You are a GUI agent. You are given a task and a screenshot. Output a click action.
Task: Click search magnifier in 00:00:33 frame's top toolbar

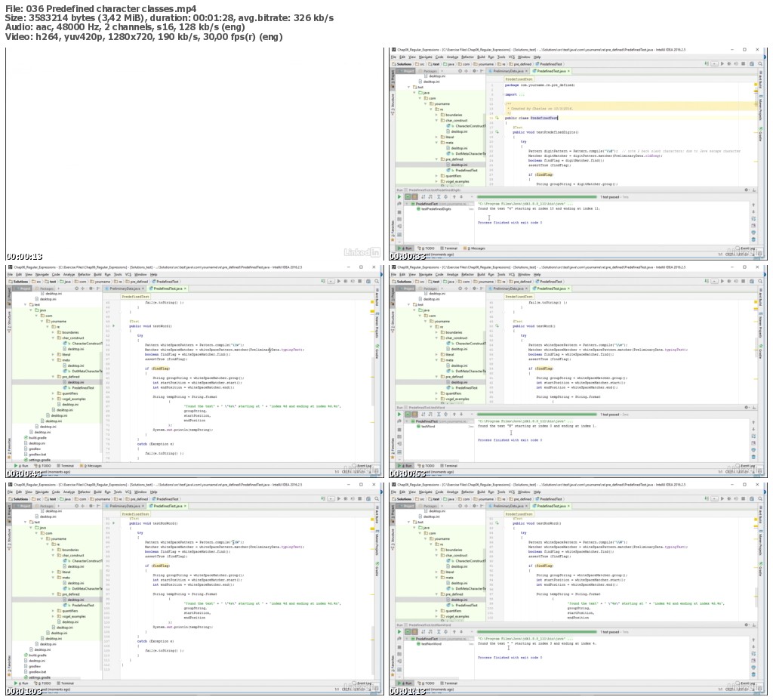click(760, 63)
